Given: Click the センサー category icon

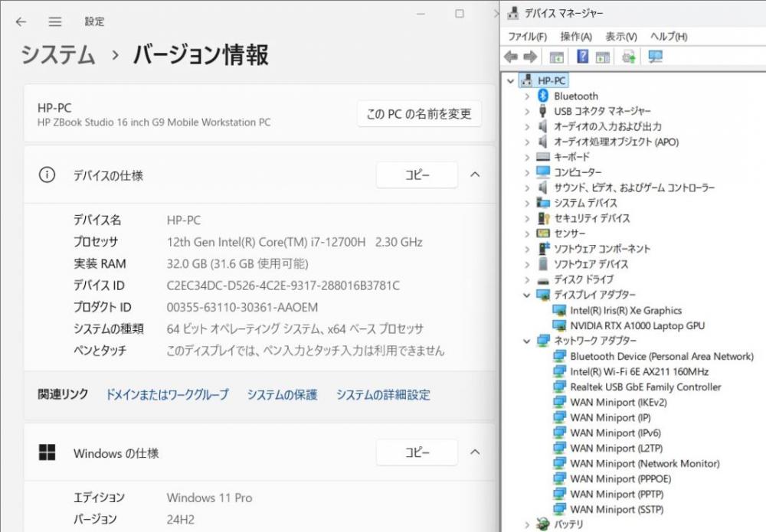Looking at the screenshot, I should 543,233.
